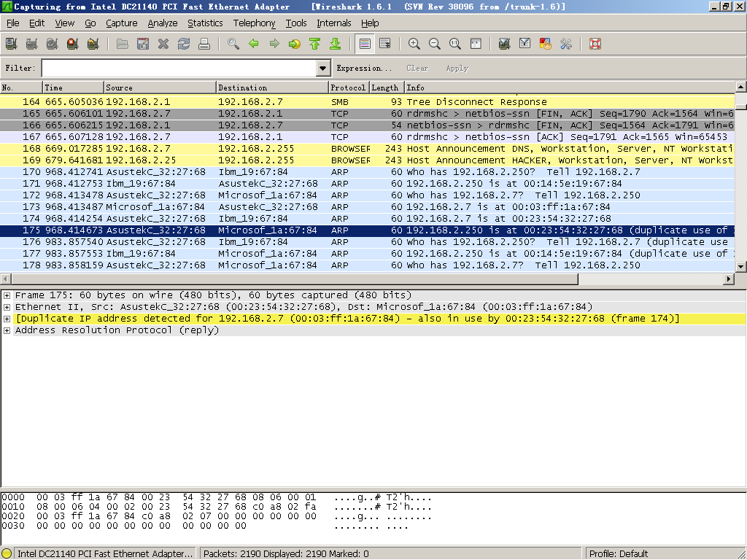Open a capture file icon
The image size is (747, 560).
pyautogui.click(x=123, y=44)
